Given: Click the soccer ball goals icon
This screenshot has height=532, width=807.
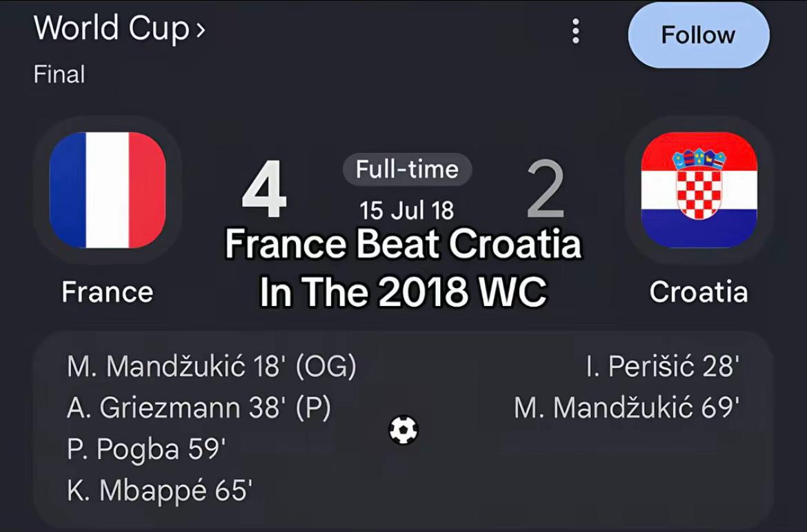Looking at the screenshot, I should pos(403,430).
